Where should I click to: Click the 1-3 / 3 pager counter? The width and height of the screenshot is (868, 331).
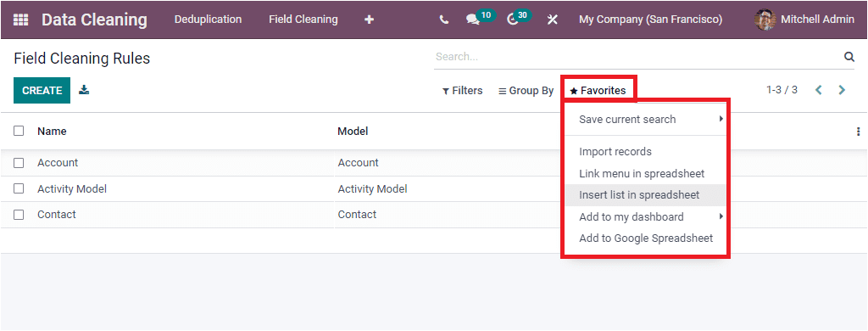(x=782, y=90)
